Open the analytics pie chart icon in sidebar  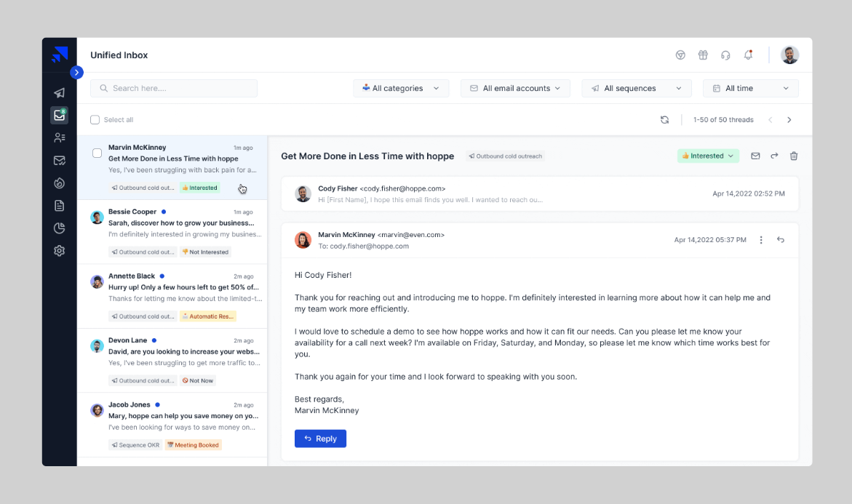59,228
